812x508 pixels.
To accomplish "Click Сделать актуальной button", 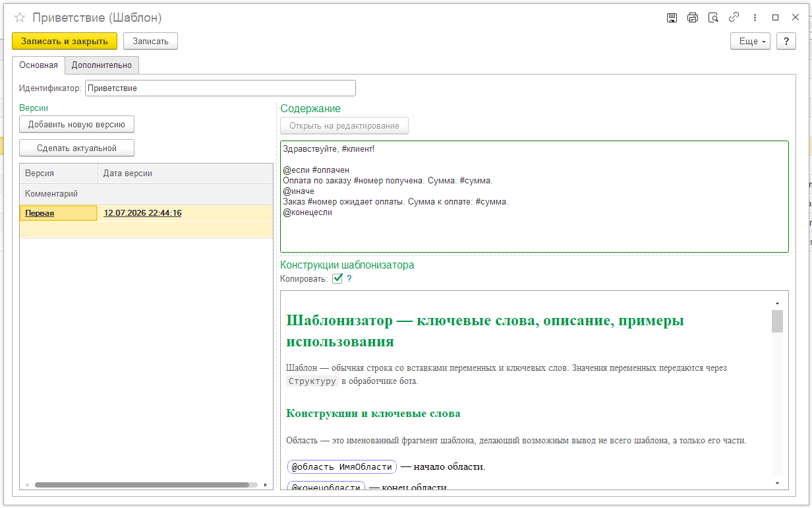I will [x=76, y=148].
